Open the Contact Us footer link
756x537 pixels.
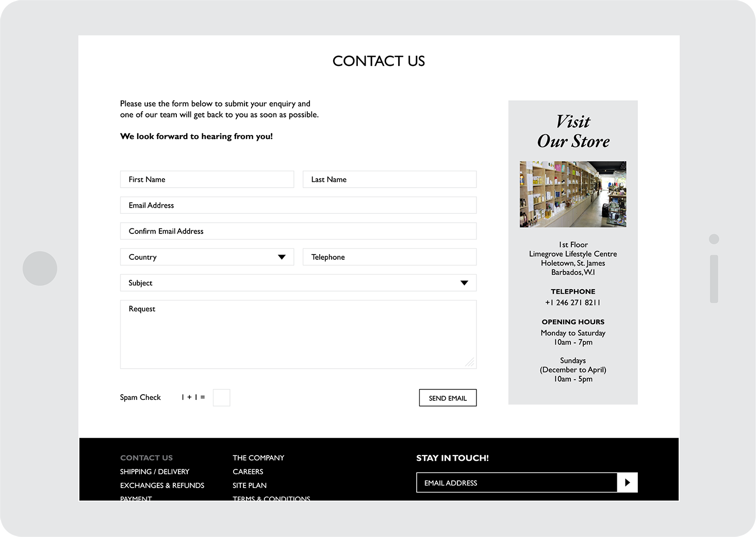coord(146,458)
